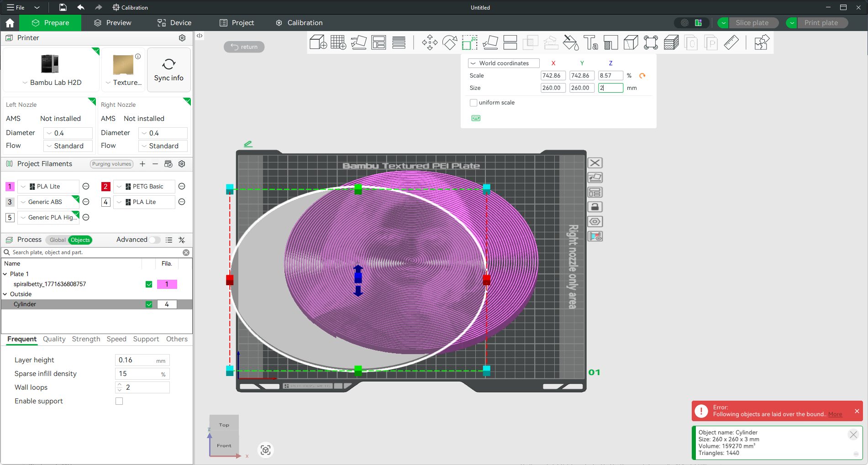The height and width of the screenshot is (465, 868).
Task: Click the More link in error message
Action: 835,414
